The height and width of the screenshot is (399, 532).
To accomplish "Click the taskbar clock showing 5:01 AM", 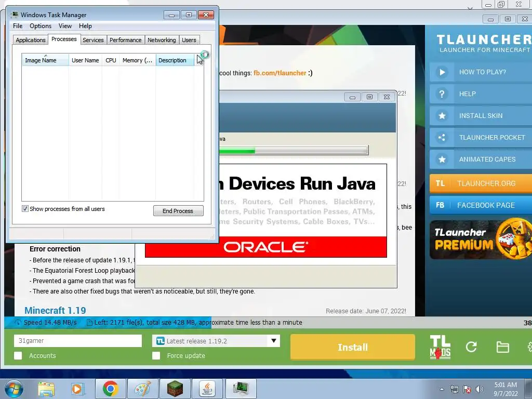I will pyautogui.click(x=506, y=389).
